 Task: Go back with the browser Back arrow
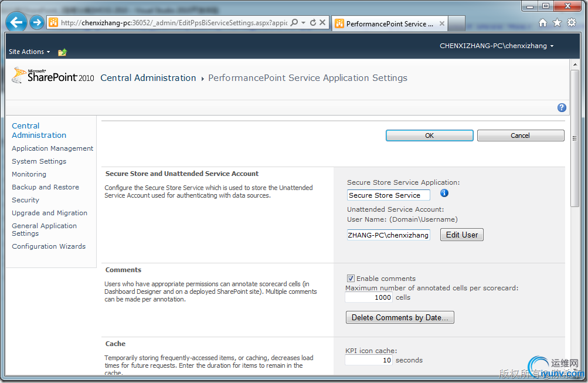(16, 22)
